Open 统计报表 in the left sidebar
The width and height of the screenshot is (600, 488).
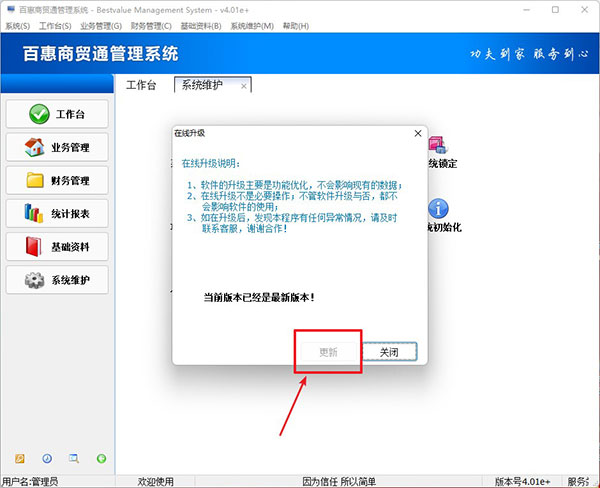coord(57,214)
